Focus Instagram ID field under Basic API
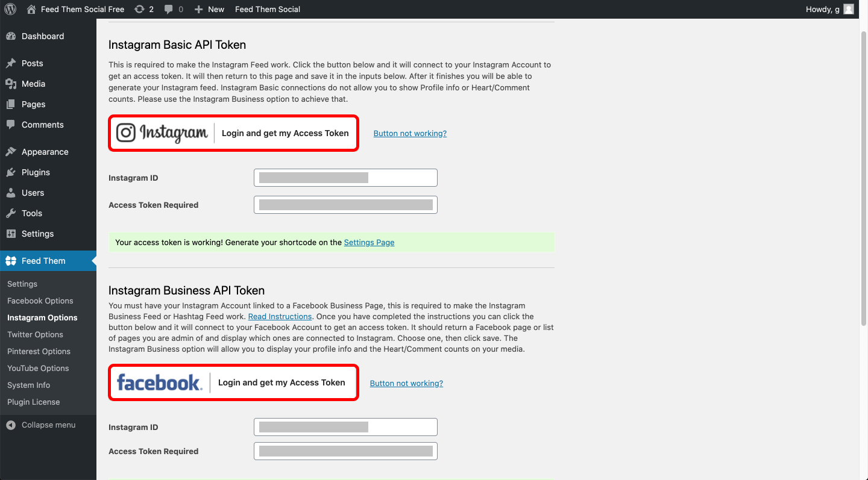This screenshot has width=868, height=480. 345,178
